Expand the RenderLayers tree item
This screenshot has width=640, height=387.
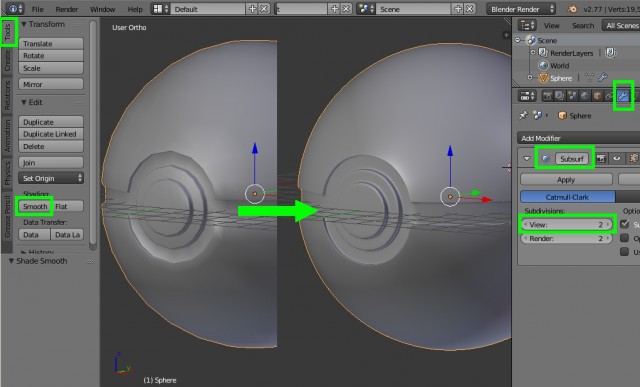click(x=533, y=52)
